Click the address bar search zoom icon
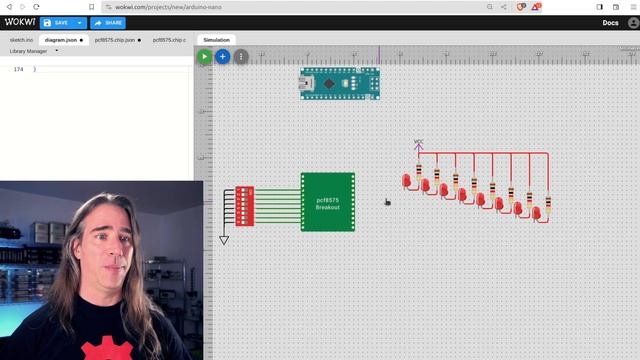This screenshot has height=360, width=640. (x=489, y=7)
